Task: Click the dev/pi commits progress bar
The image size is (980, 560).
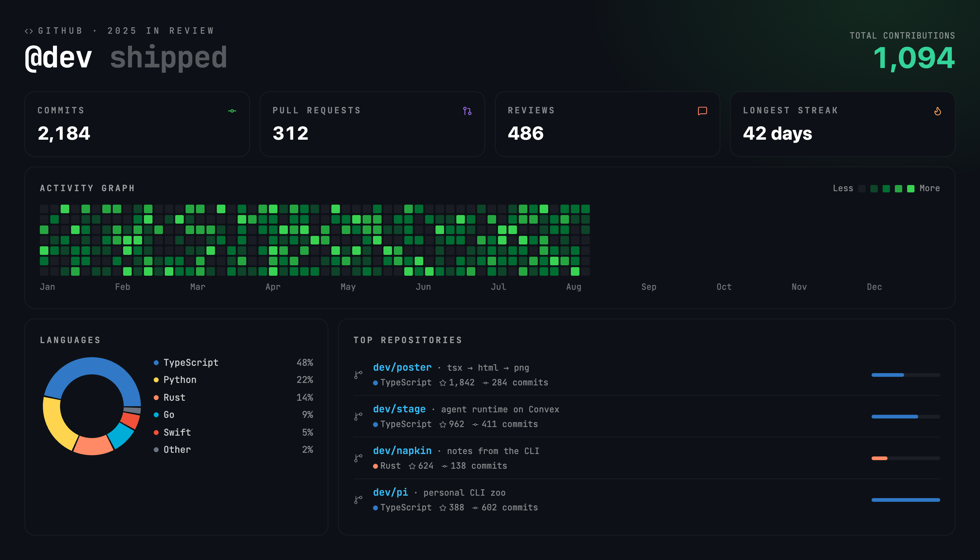Action: (x=905, y=500)
